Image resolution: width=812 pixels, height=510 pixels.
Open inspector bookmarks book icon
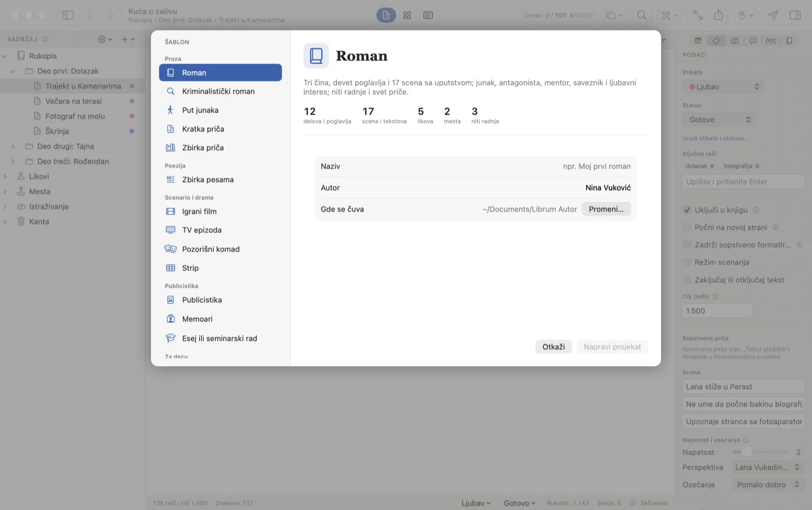pyautogui.click(x=789, y=41)
